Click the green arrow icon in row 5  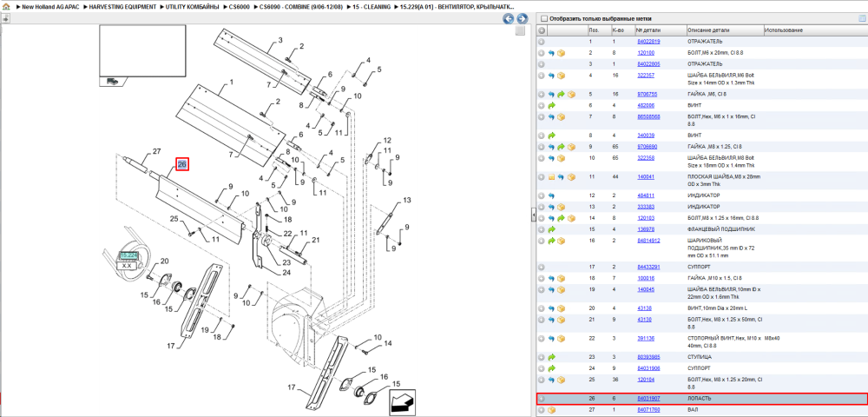pos(561,94)
